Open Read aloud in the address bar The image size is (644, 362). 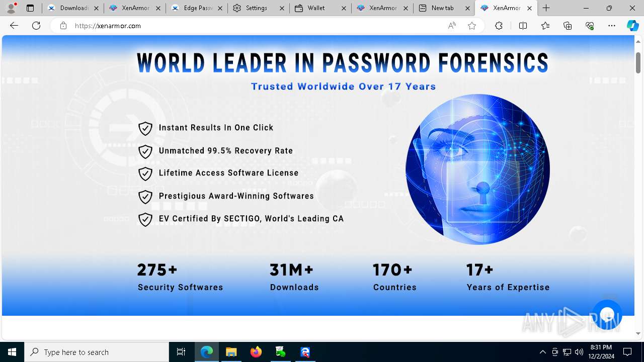point(452,26)
